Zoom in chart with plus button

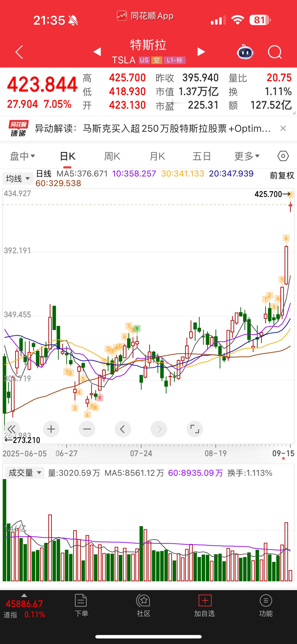pyautogui.click(x=51, y=429)
